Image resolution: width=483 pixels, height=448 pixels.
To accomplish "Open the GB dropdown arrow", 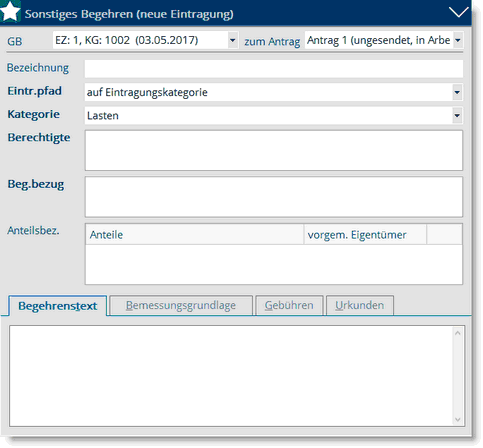I will [x=232, y=40].
